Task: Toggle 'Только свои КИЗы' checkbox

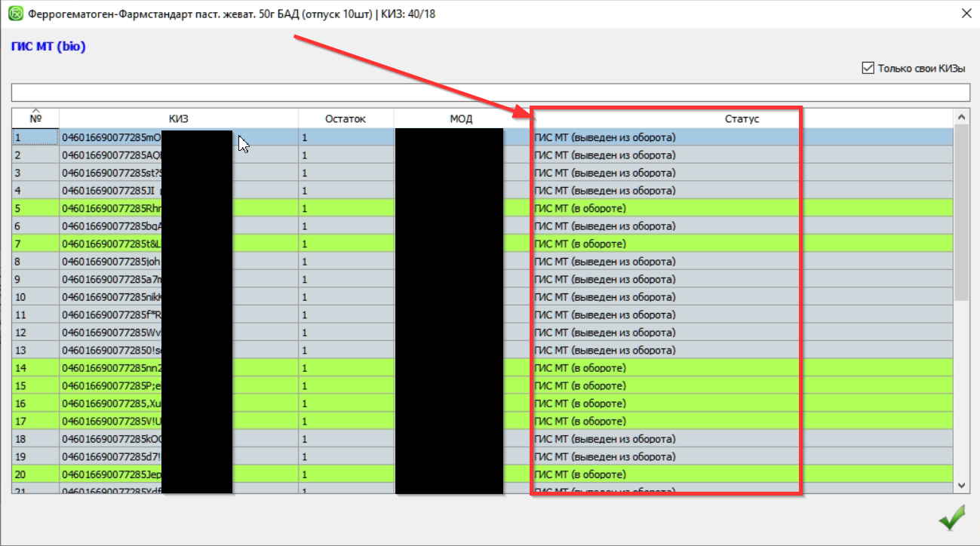Action: click(868, 68)
